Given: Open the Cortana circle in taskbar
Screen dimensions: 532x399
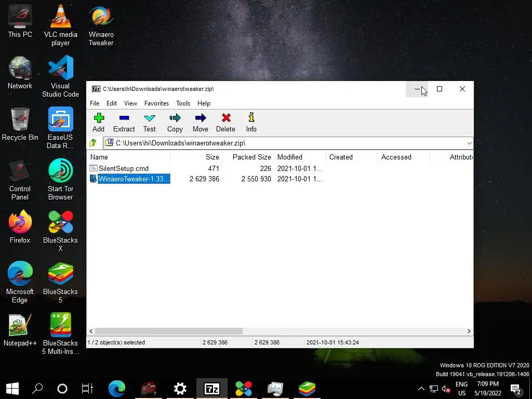Looking at the screenshot, I should 62,389.
